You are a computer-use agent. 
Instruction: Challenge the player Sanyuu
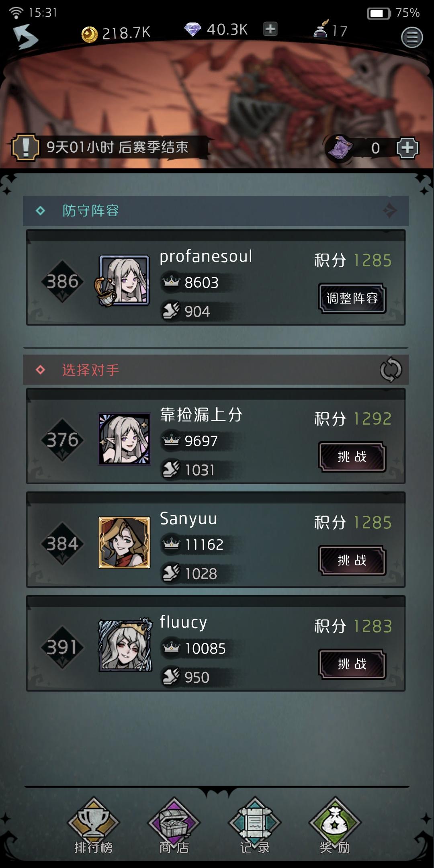click(x=352, y=560)
